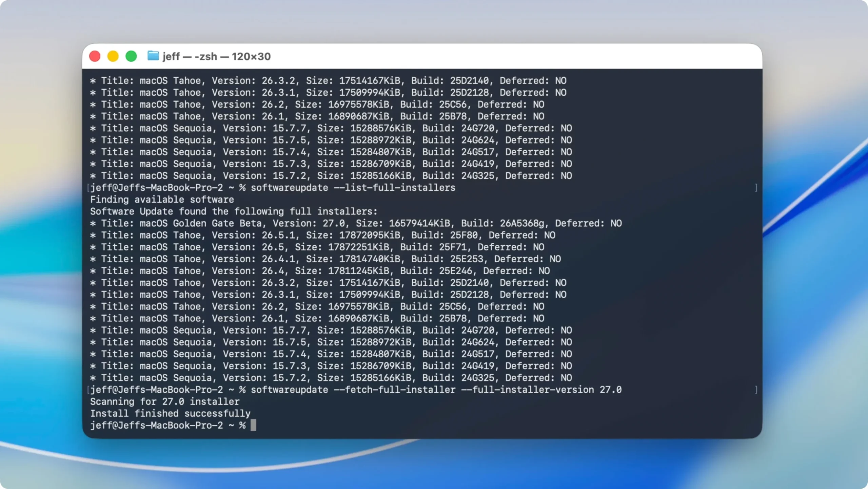The image size is (868, 489).
Task: Click the 'Finding available software' output line
Action: (x=162, y=200)
